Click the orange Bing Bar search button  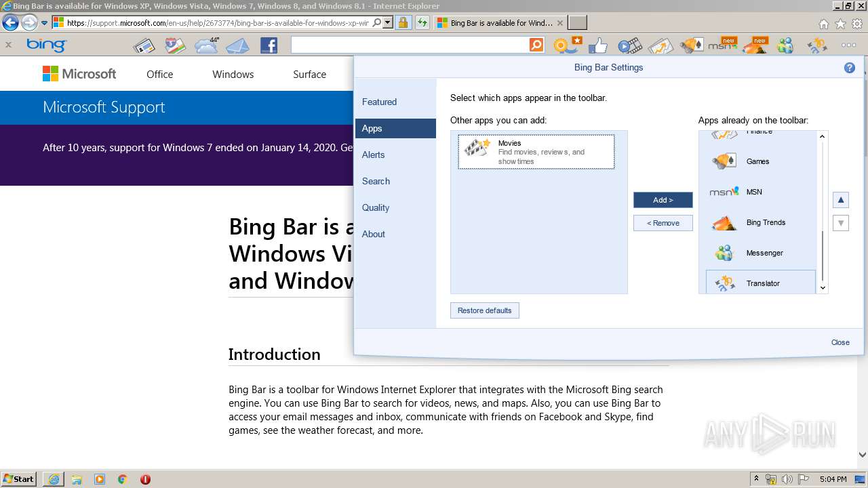[x=536, y=45]
